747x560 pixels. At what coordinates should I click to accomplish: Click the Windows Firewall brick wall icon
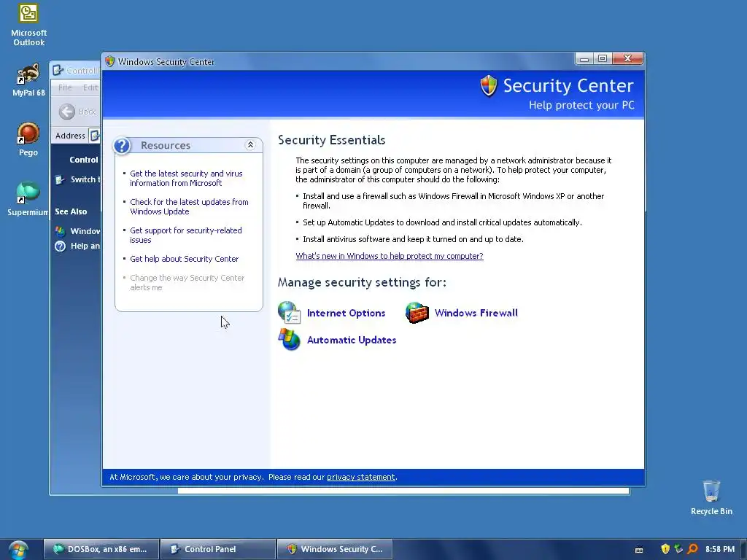click(x=417, y=312)
